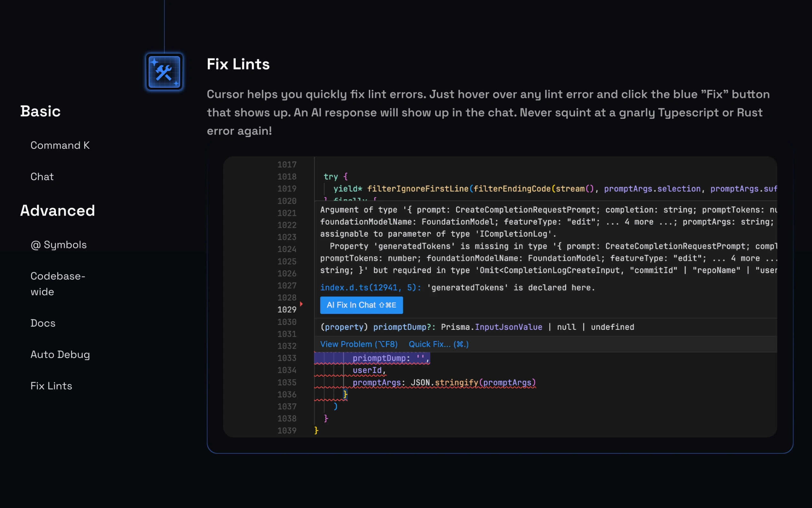812x508 pixels.
Task: Click the red breakpoint arrow marker near line 1029
Action: coord(301,304)
